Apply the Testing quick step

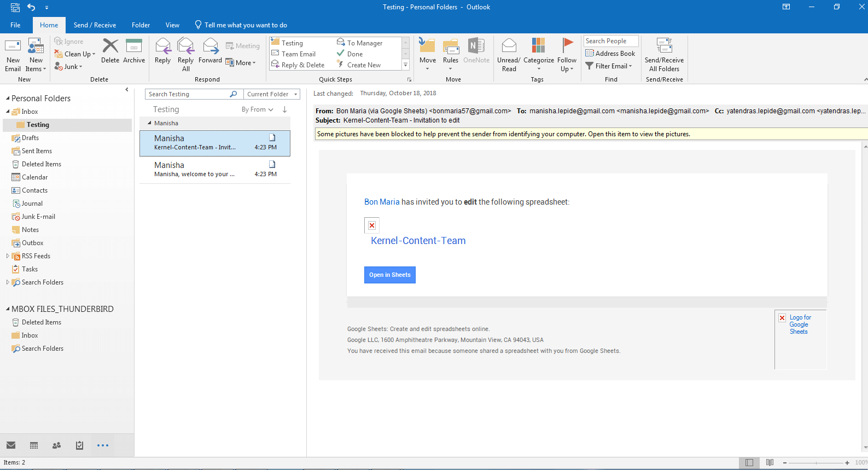point(287,43)
